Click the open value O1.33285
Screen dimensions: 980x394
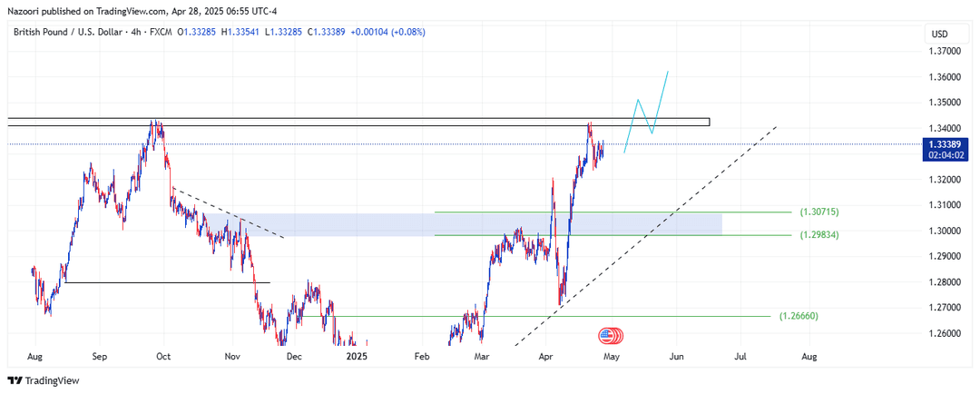point(196,31)
